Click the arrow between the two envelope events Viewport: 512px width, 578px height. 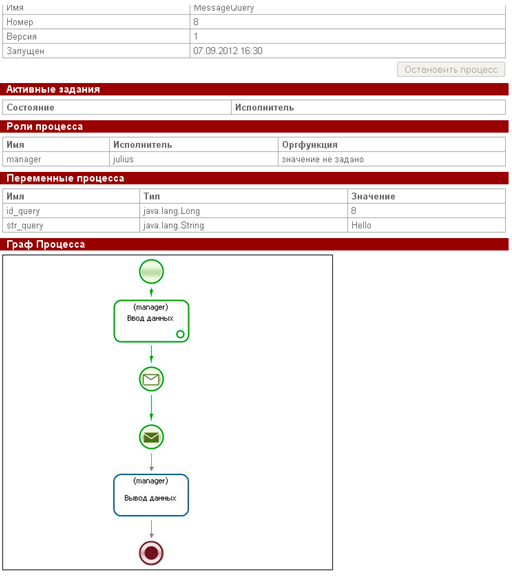point(151,408)
